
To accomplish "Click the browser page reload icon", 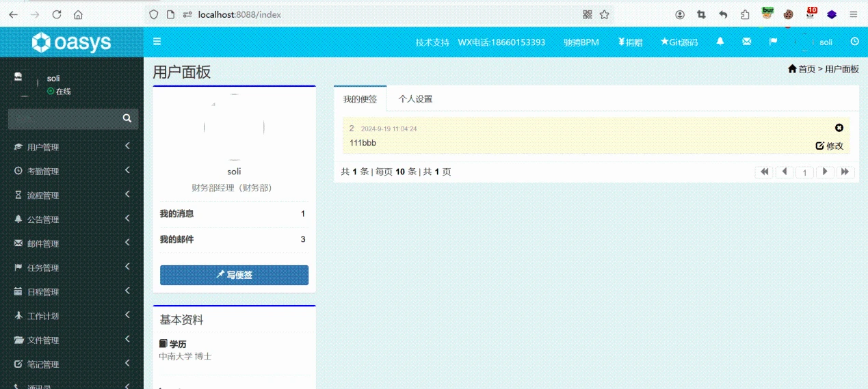I will pyautogui.click(x=57, y=14).
